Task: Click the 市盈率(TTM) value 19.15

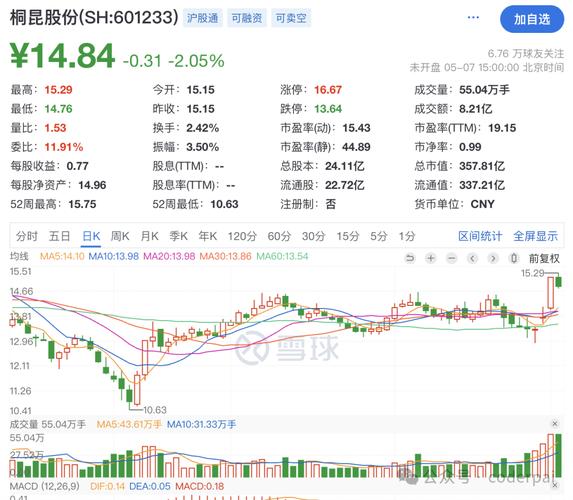Action: tap(502, 128)
